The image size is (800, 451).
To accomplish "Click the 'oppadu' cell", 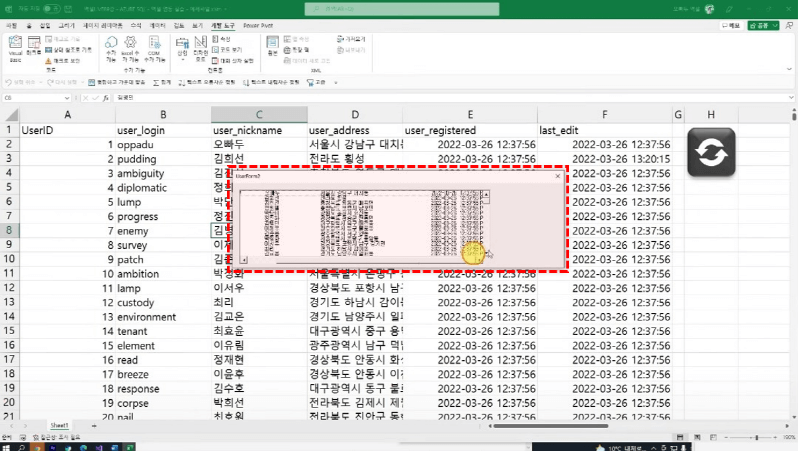I will 163,144.
